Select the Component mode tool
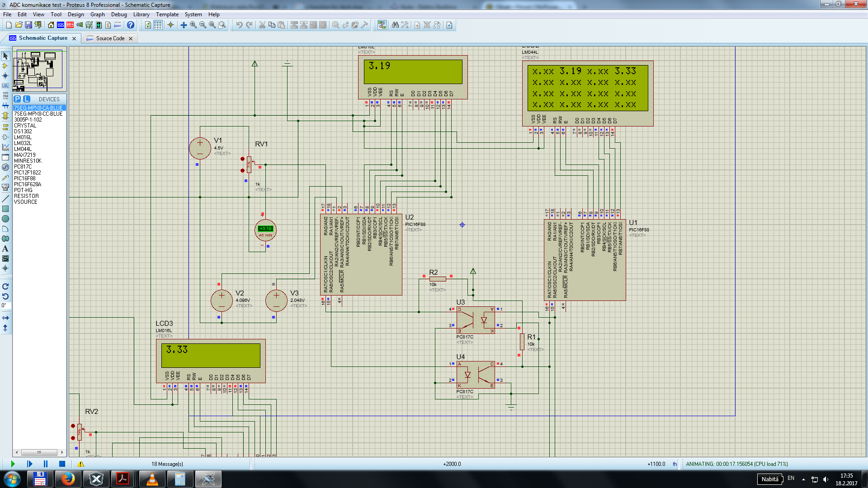This screenshot has width=868, height=488. 5,66
